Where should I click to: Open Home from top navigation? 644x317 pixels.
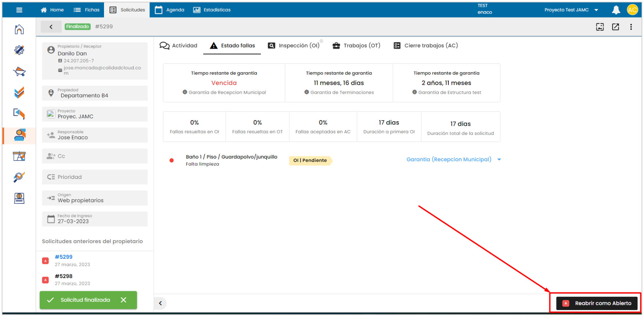(52, 10)
